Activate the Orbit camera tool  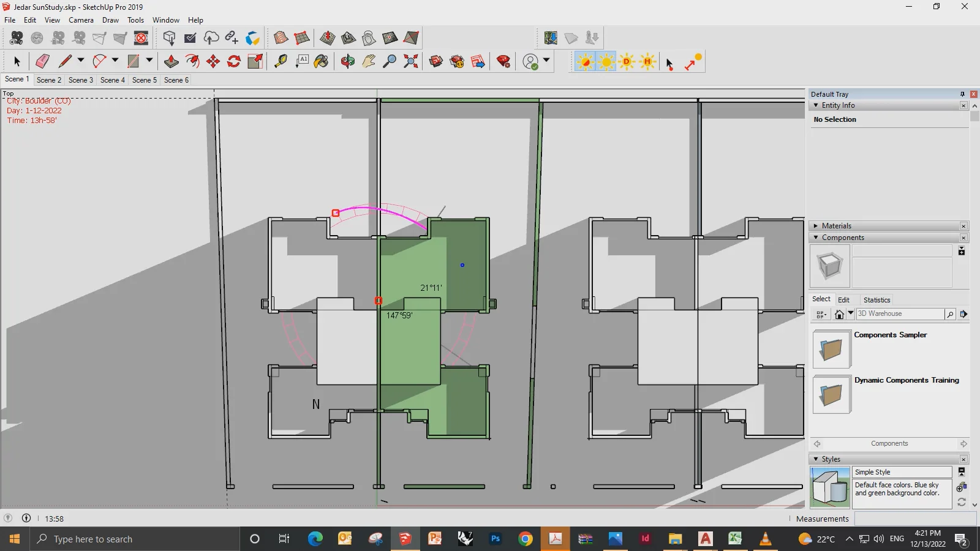[348, 61]
